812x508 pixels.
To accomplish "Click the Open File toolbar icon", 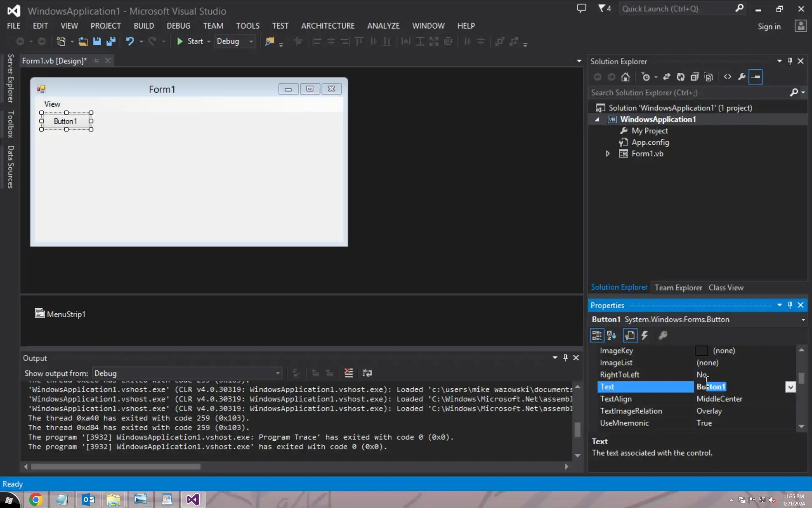I will pos(83,41).
